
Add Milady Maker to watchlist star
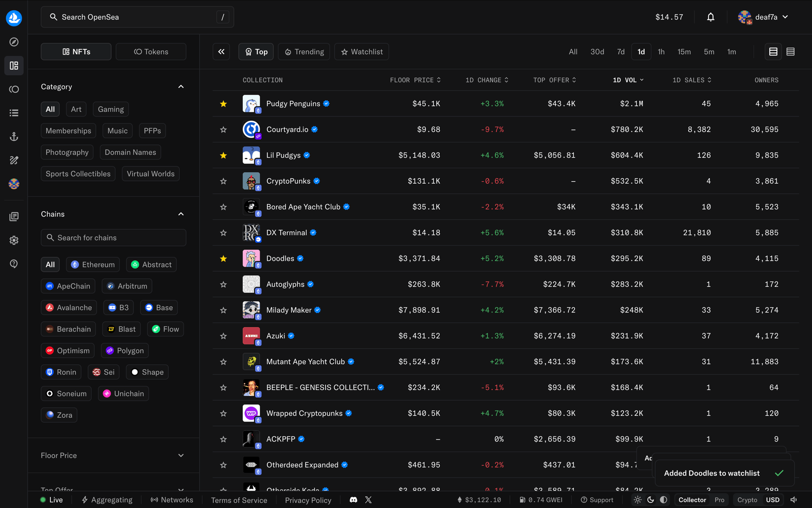tap(223, 310)
